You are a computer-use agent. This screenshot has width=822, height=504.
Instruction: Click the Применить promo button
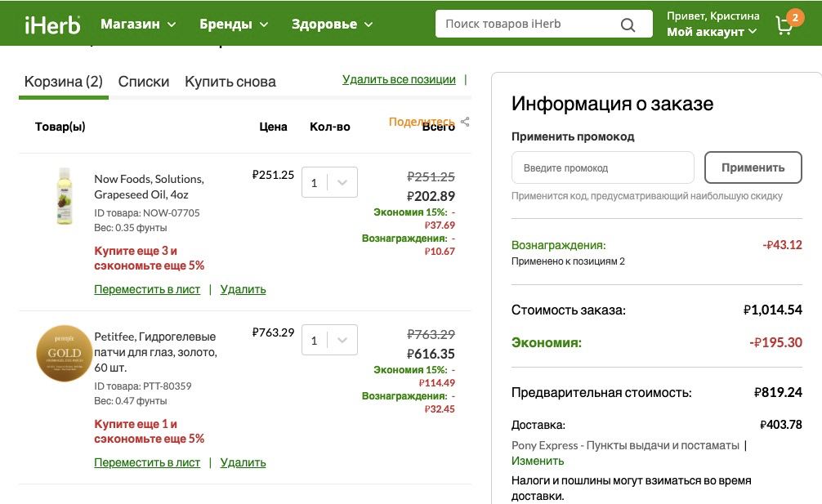[753, 167]
